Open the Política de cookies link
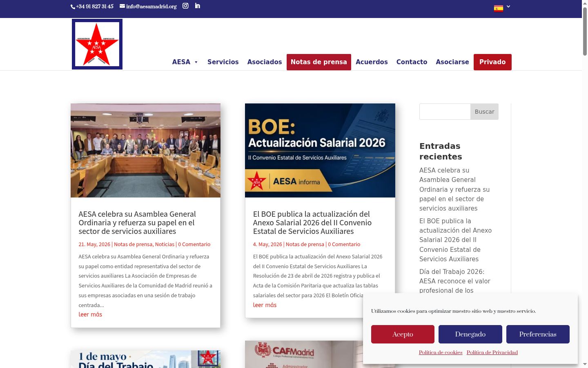This screenshot has width=588, height=368. 441,352
